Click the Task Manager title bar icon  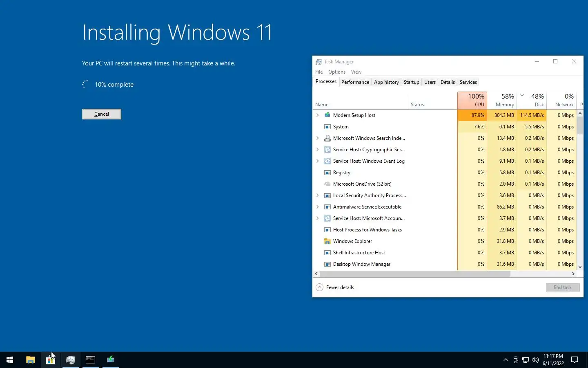(x=319, y=62)
